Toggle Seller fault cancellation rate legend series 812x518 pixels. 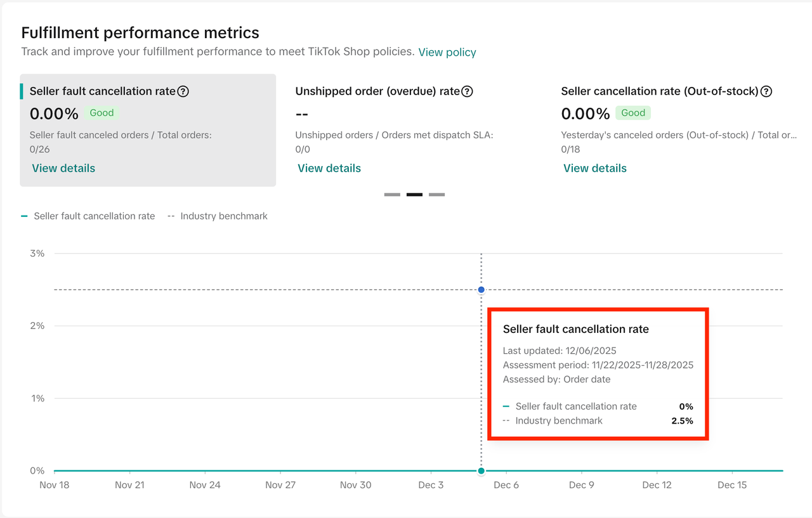[88, 216]
